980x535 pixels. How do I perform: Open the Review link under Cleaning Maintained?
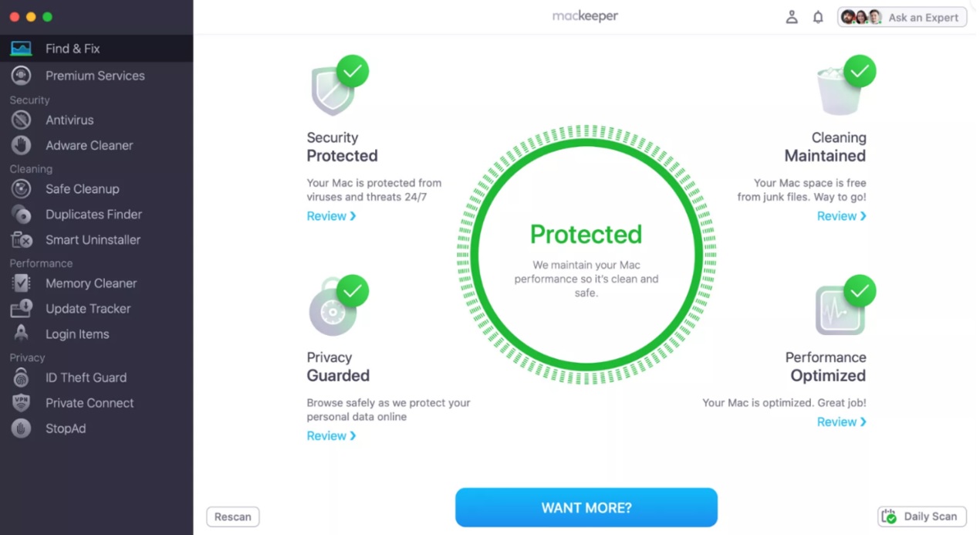click(x=841, y=216)
